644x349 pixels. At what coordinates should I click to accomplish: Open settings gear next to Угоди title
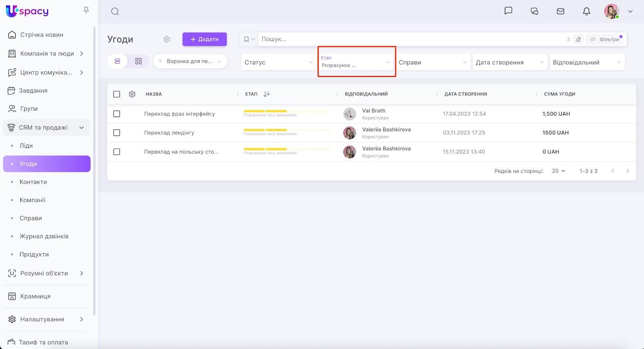[167, 39]
